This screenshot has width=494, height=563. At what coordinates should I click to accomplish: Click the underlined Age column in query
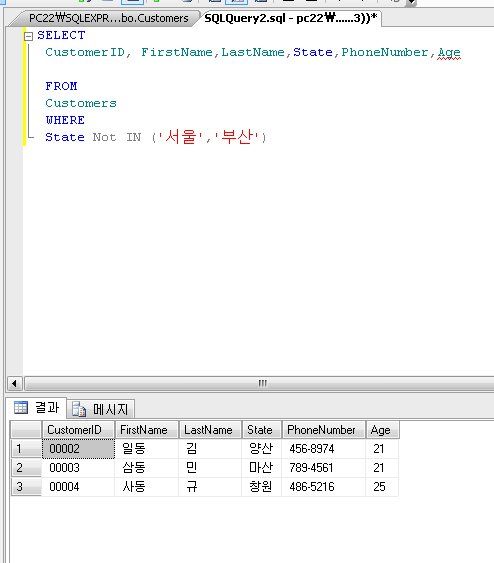coord(449,53)
